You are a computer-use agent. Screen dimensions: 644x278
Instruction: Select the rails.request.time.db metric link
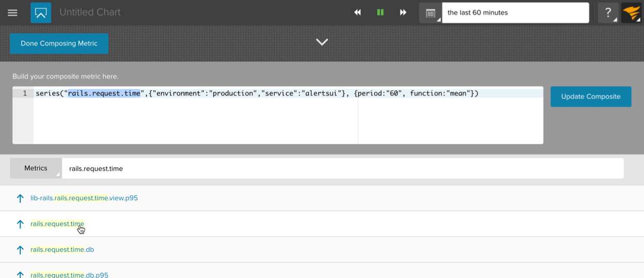[62, 250]
